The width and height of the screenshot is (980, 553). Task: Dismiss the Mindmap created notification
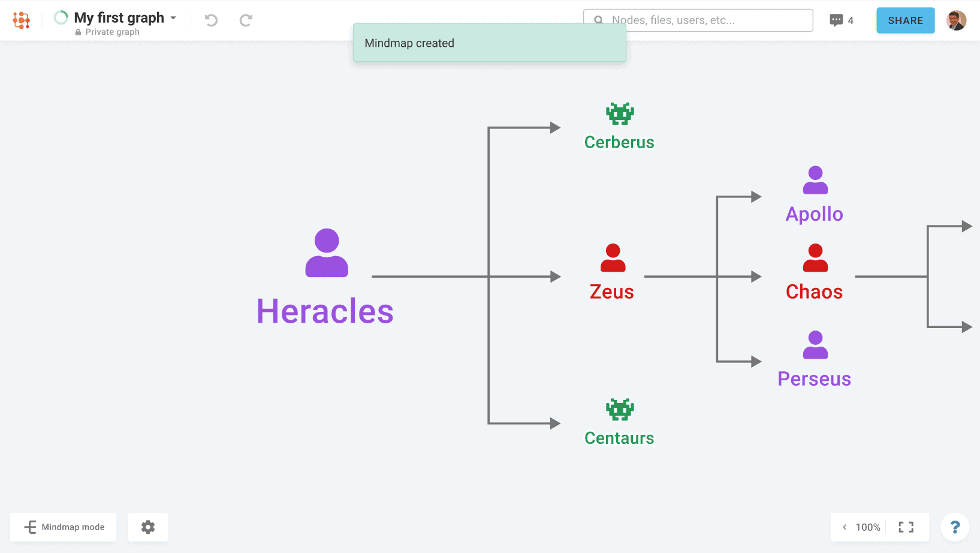click(489, 43)
